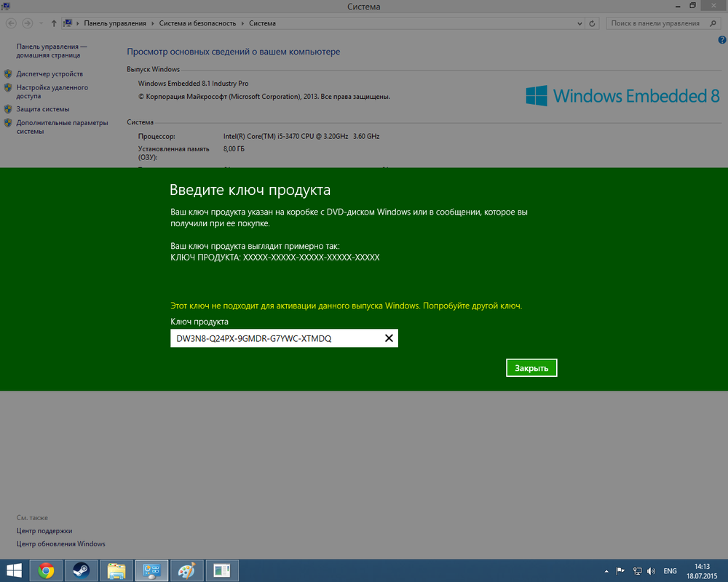This screenshot has width=728, height=582.
Task: Click the Windows Start button
Action: point(14,570)
